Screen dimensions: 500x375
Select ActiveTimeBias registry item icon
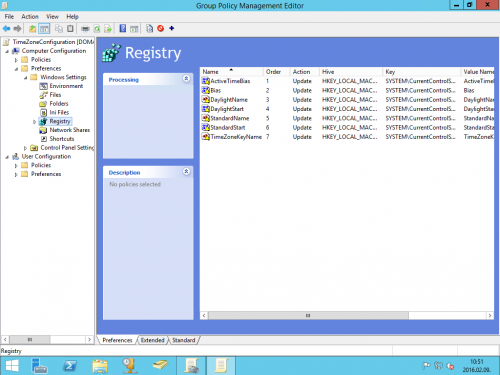(x=206, y=81)
